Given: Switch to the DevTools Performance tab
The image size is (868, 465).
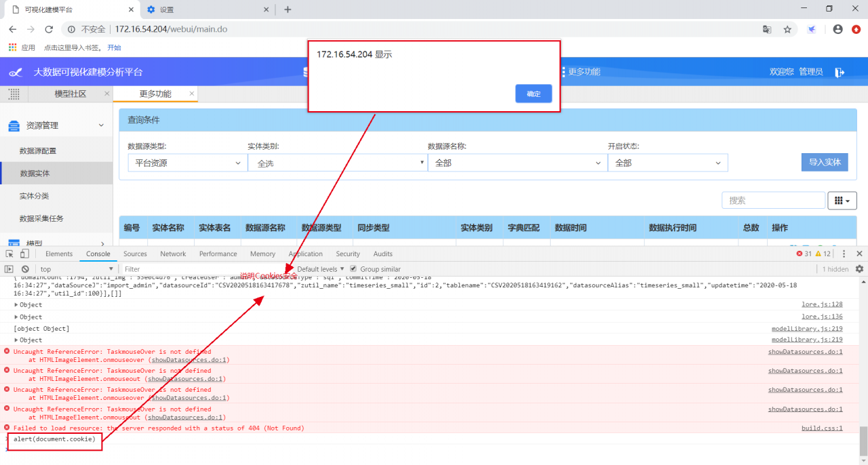Looking at the screenshot, I should pos(218,254).
